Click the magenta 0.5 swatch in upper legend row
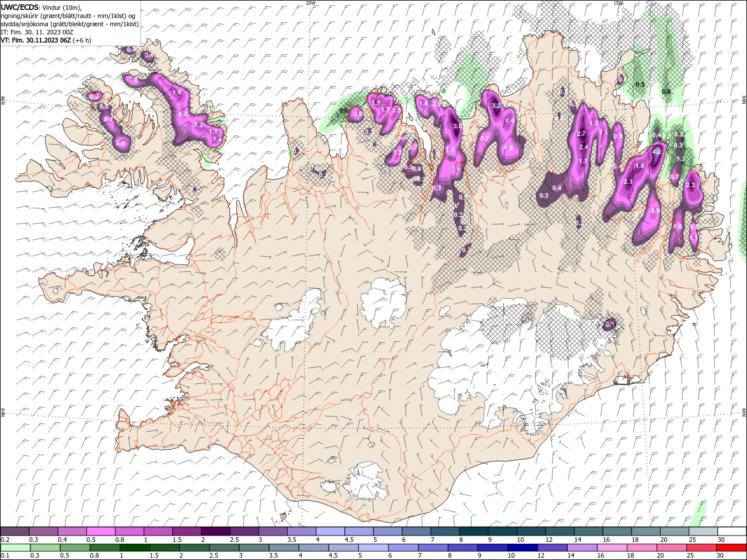Screen dimensions: 747x560 100,531
